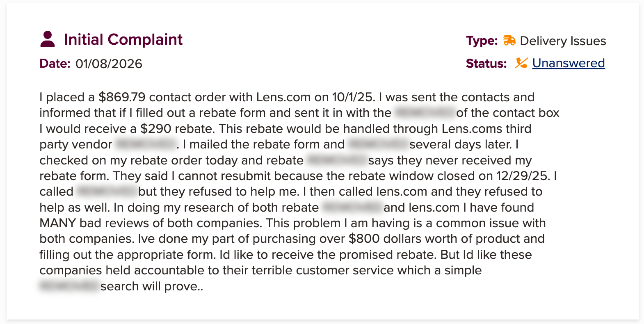644x324 pixels.
Task: Click the order date 10/1/25
Action: 352,97
